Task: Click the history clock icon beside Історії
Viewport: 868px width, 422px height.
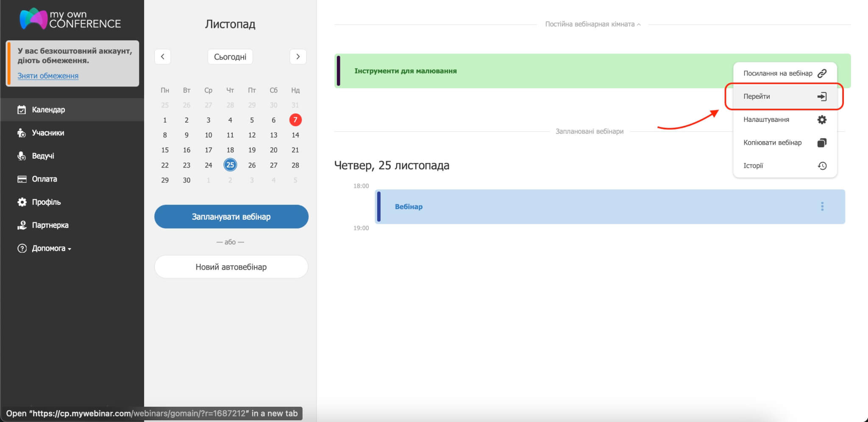Action: [x=821, y=166]
